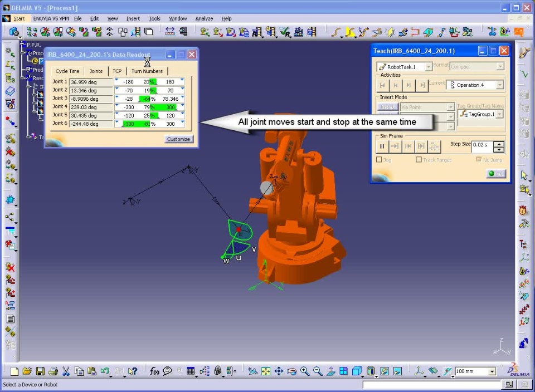Click the Normal View icon
Image resolution: width=535 pixels, height=392 pixels.
[x=330, y=371]
